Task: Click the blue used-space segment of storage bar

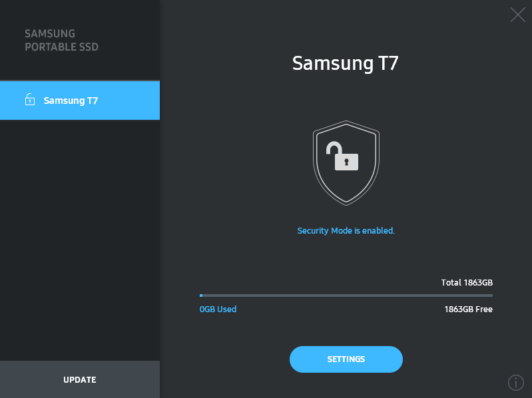Action: click(201, 295)
